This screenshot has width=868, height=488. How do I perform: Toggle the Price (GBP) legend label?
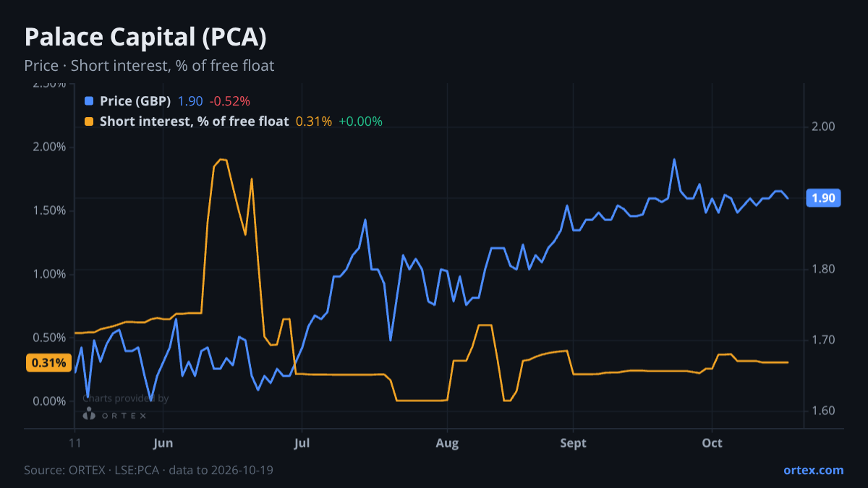coord(135,101)
